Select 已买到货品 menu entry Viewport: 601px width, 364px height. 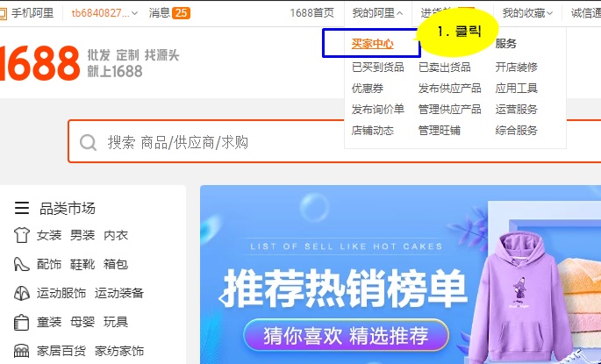coord(378,68)
